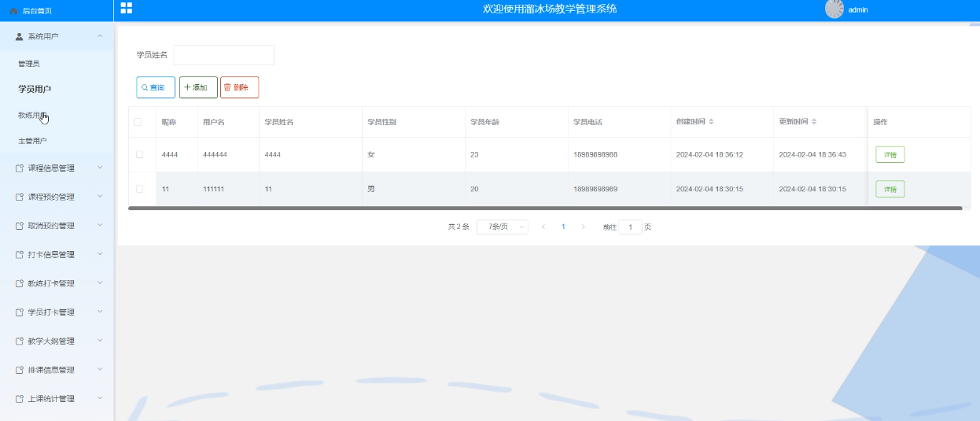
Task: Click the 学员电话 column header
Action: (588, 122)
